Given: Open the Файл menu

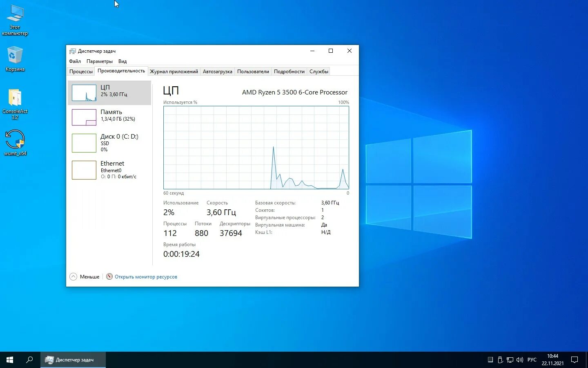Looking at the screenshot, I should pos(75,61).
